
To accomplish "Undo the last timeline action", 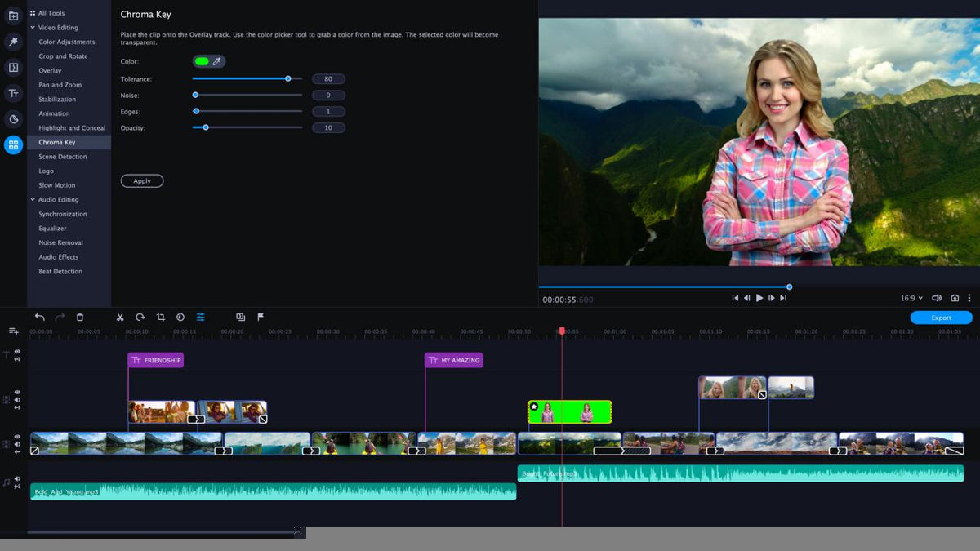I will point(39,317).
